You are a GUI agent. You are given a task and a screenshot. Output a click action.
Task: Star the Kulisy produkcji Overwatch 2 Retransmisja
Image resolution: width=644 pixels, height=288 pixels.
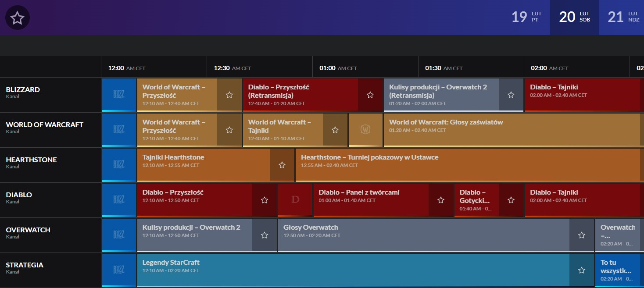[511, 95]
